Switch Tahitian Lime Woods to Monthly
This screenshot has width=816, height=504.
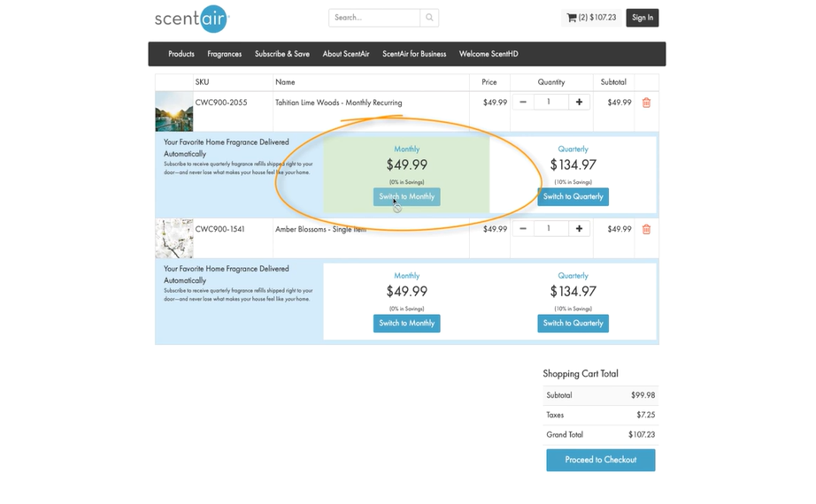pyautogui.click(x=406, y=196)
